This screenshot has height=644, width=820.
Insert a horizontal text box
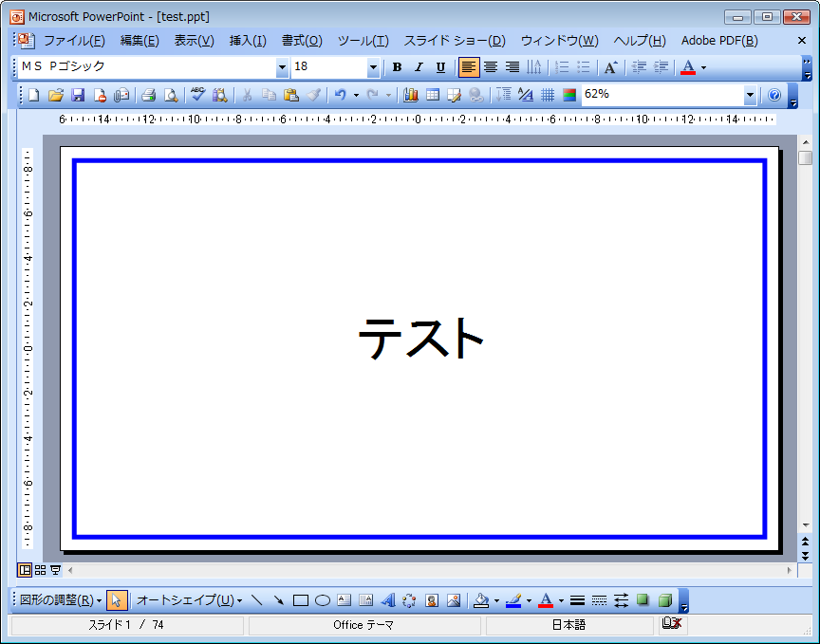tap(345, 600)
